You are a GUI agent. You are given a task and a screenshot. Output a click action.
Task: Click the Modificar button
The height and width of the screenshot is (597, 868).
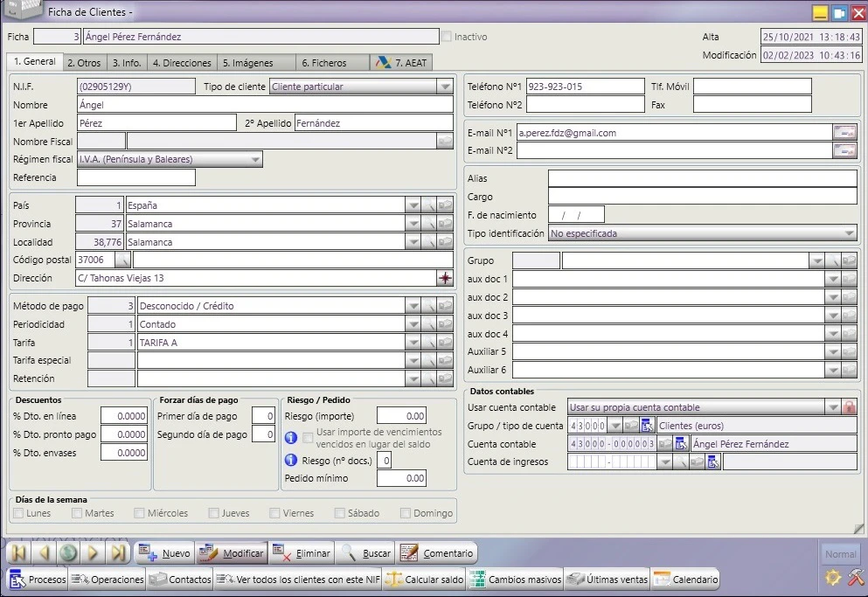(x=232, y=552)
